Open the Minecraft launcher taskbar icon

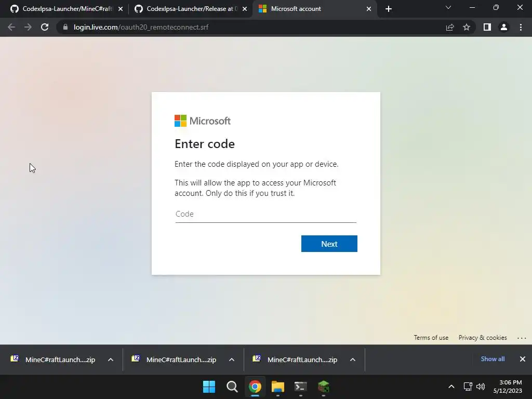(x=324, y=387)
